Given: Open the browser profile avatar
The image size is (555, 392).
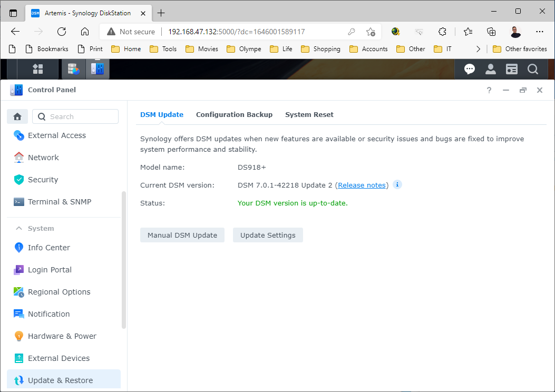Looking at the screenshot, I should [x=515, y=32].
